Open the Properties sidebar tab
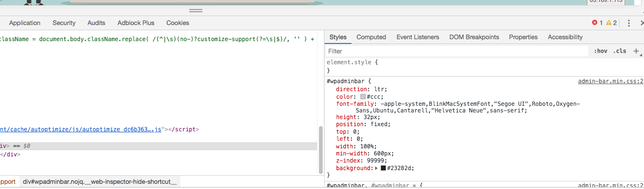Viewport: 644px width, 189px height. coord(523,37)
